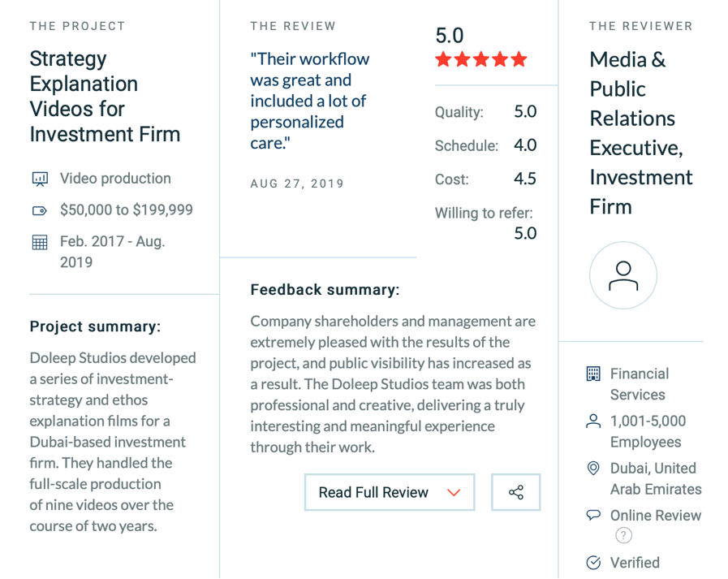This screenshot has height=579, width=728.
Task: Click the five red stars rating
Action: tap(481, 59)
